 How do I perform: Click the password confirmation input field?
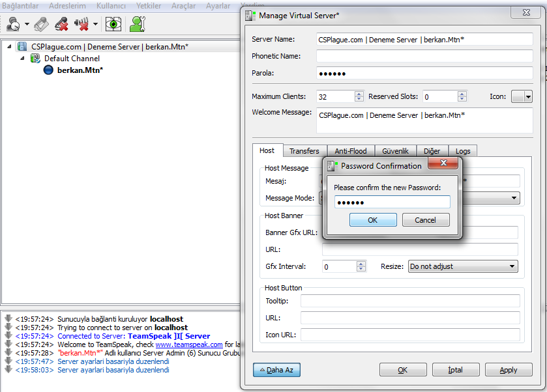point(392,203)
